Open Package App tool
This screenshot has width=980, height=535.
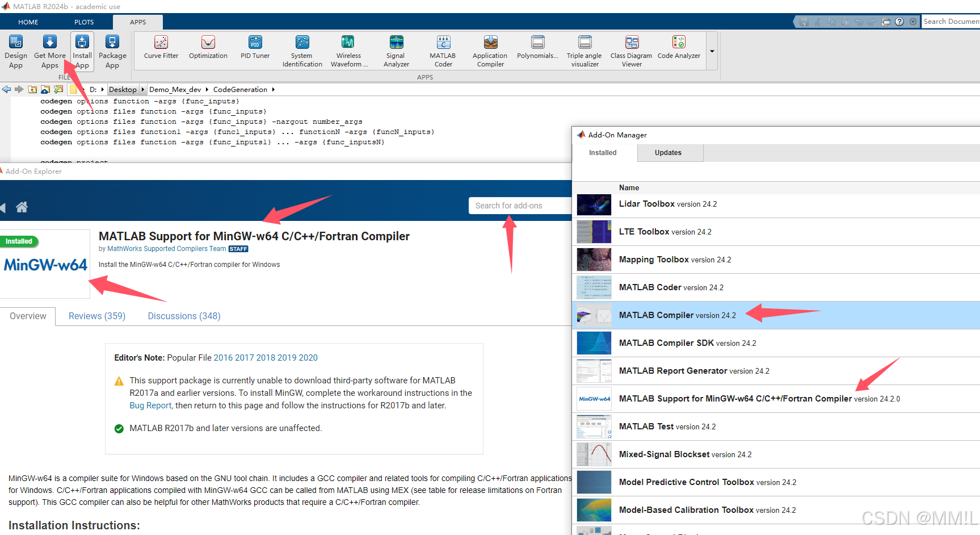click(112, 51)
